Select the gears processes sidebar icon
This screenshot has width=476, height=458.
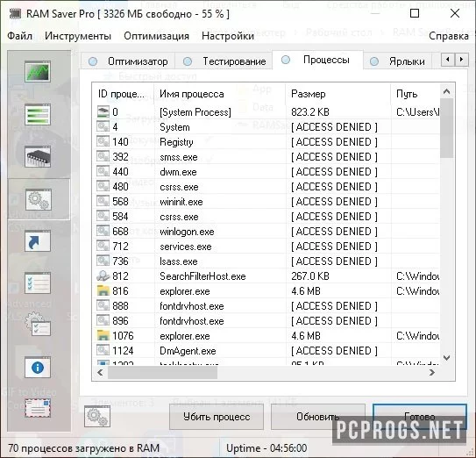click(x=39, y=199)
